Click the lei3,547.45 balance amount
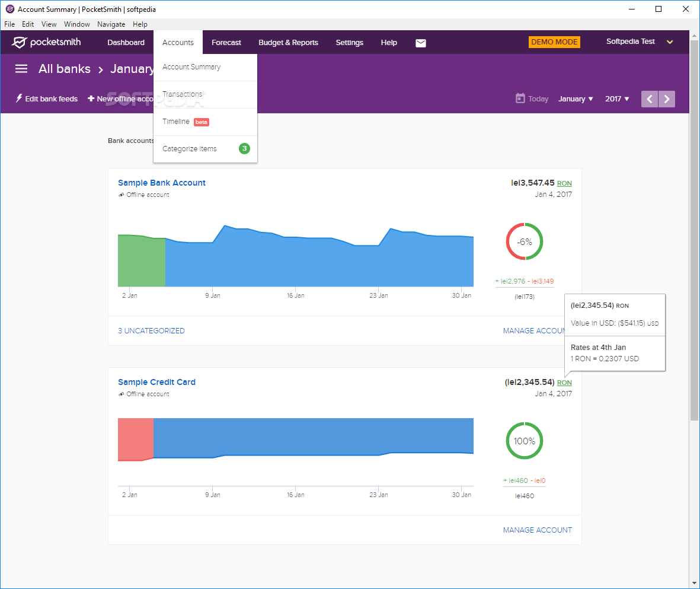The width and height of the screenshot is (700, 589). pyautogui.click(x=533, y=183)
